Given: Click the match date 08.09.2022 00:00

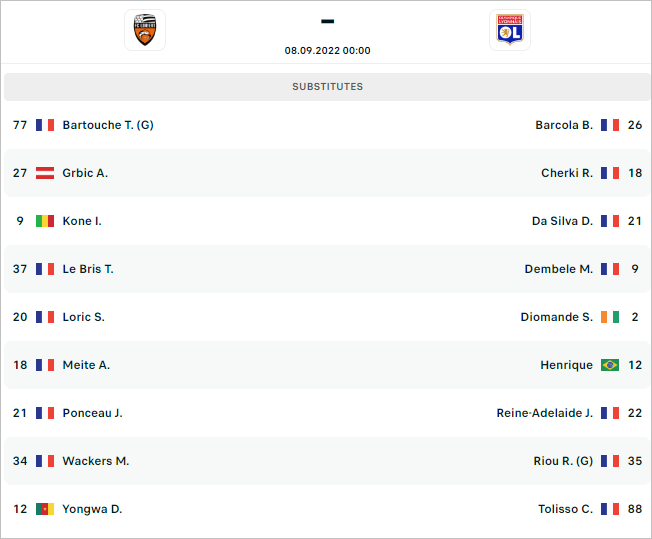Looking at the screenshot, I should click(327, 51).
